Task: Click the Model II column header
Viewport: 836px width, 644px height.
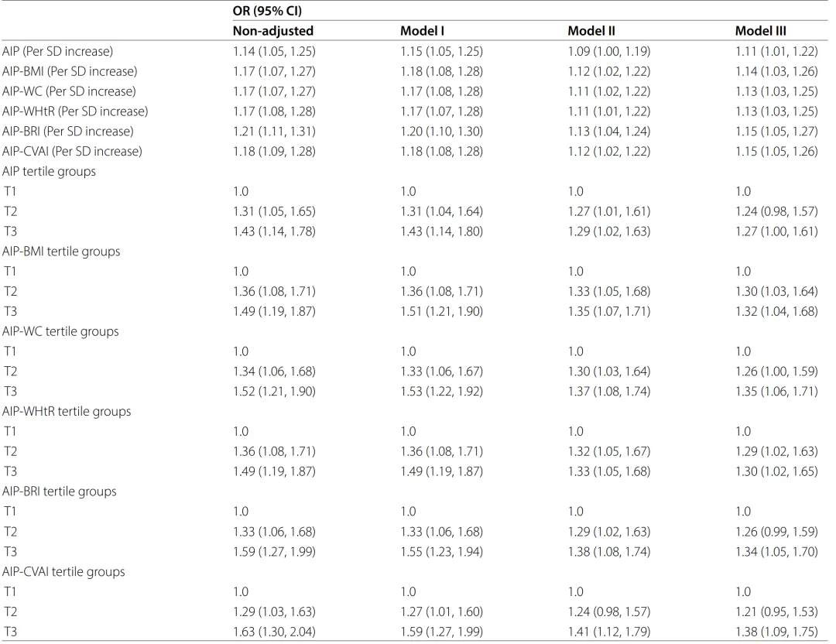Action: 591,31
